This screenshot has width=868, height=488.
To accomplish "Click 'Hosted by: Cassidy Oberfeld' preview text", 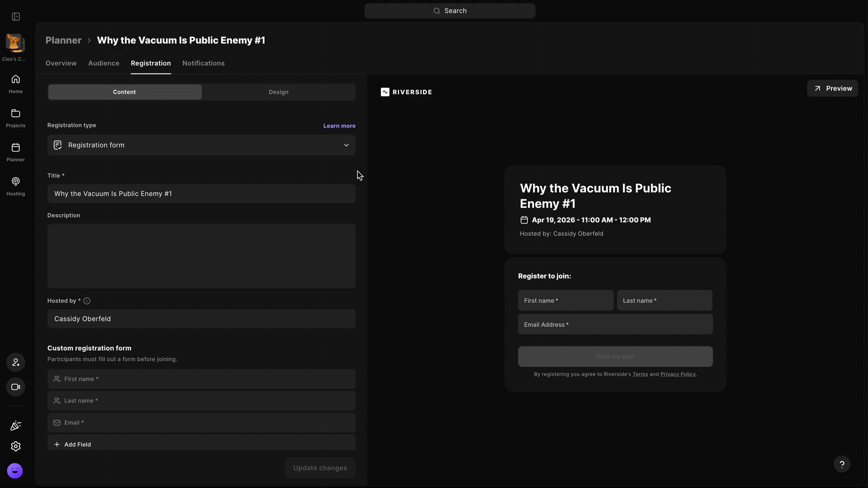I will (561, 234).
